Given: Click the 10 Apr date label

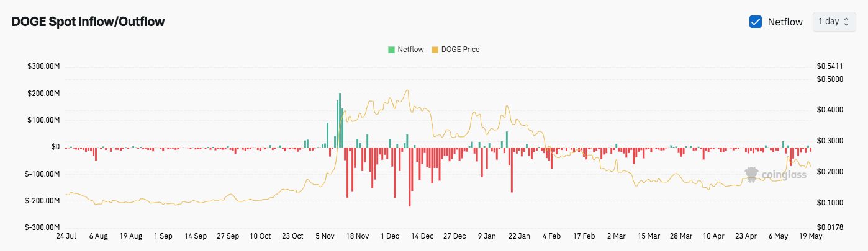Looking at the screenshot, I should point(714,236).
